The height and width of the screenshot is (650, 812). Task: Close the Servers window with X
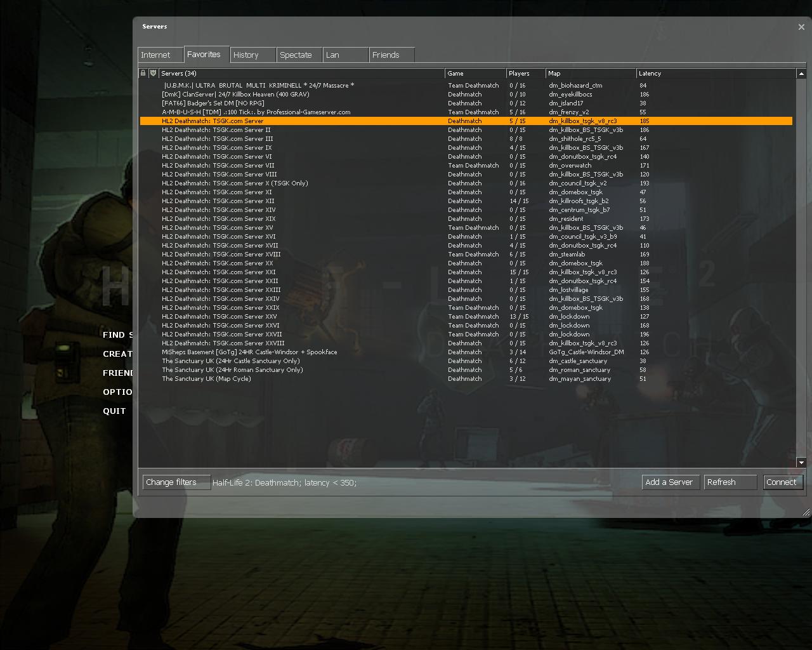[801, 27]
